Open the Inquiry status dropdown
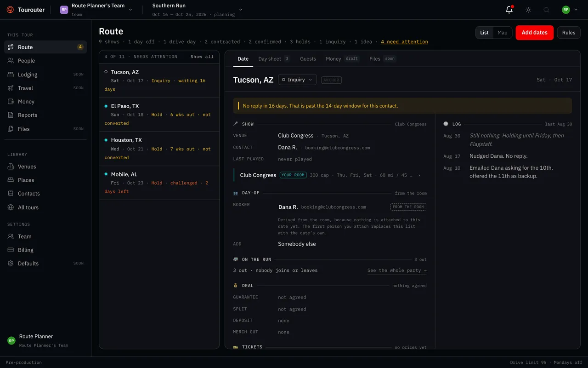The height and width of the screenshot is (368, 588). (297, 80)
